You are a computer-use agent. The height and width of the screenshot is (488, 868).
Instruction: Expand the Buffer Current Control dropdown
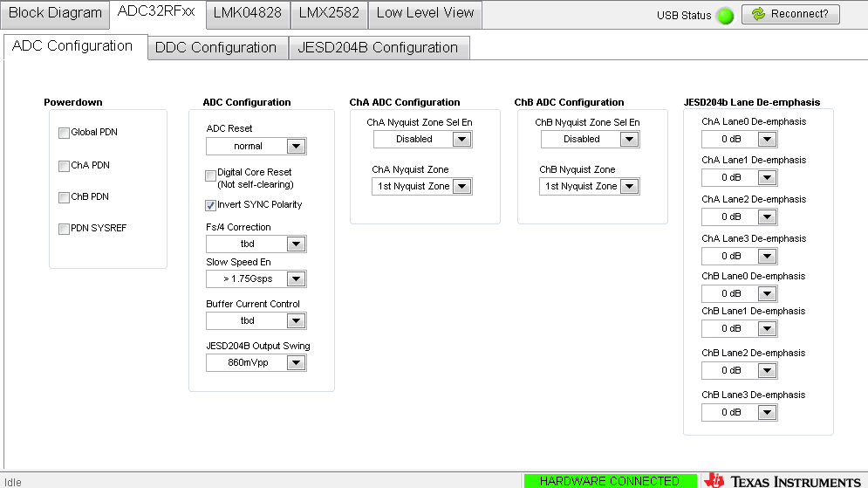pos(296,320)
